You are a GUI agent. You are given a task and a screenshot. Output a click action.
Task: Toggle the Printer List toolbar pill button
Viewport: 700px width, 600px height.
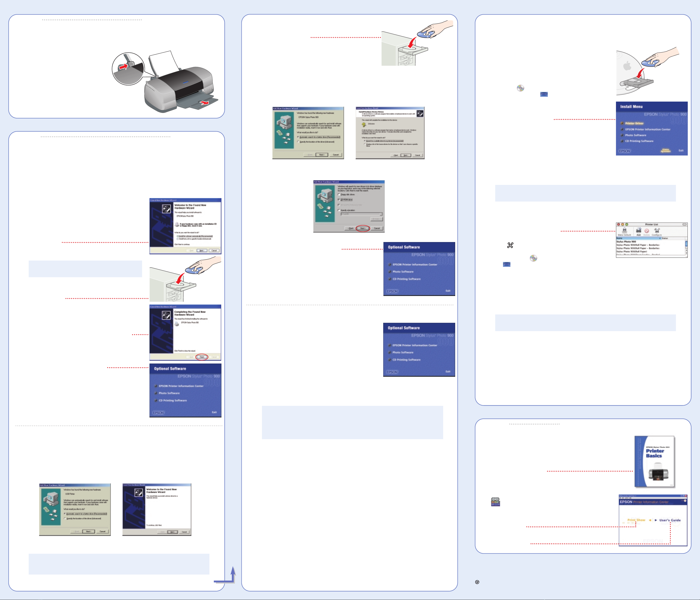(x=684, y=224)
